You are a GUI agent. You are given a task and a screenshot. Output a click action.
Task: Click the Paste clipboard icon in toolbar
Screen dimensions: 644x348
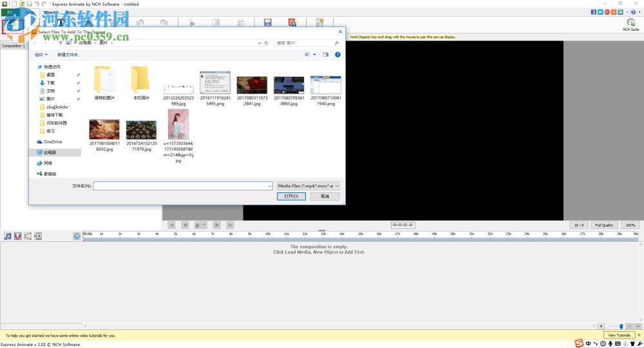[241, 22]
